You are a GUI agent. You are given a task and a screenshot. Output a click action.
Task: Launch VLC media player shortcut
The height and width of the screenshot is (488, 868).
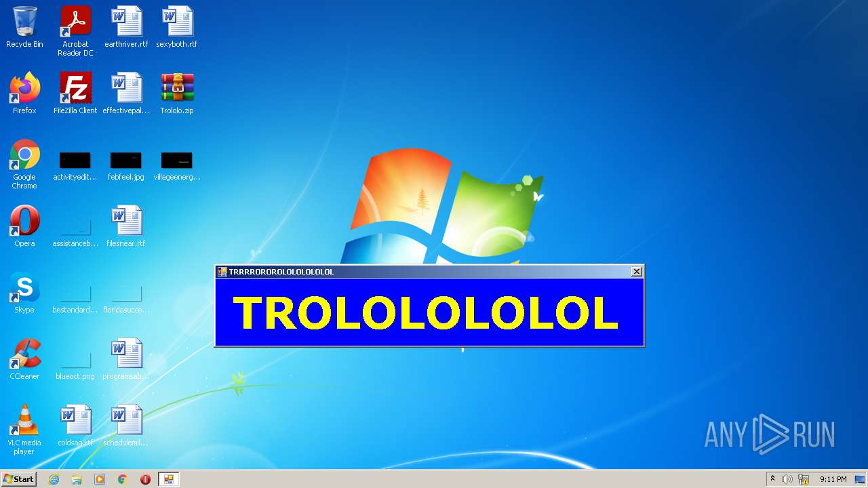pos(24,430)
